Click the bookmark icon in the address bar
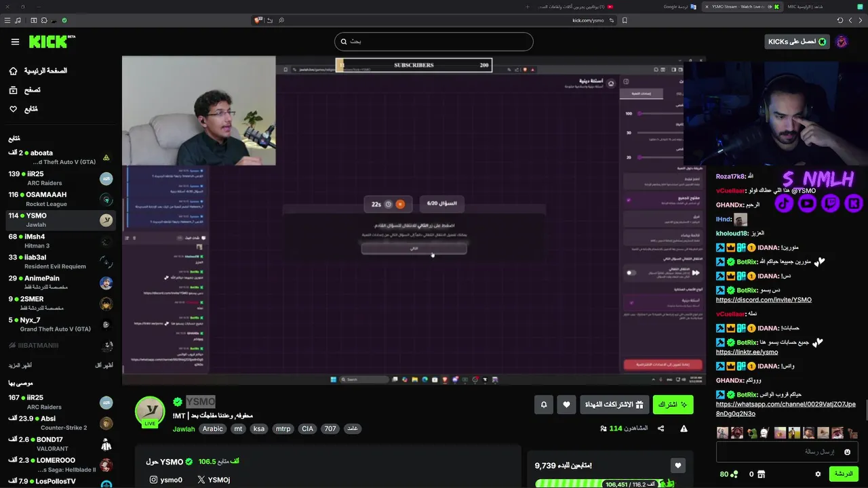This screenshot has width=868, height=488. click(x=625, y=20)
